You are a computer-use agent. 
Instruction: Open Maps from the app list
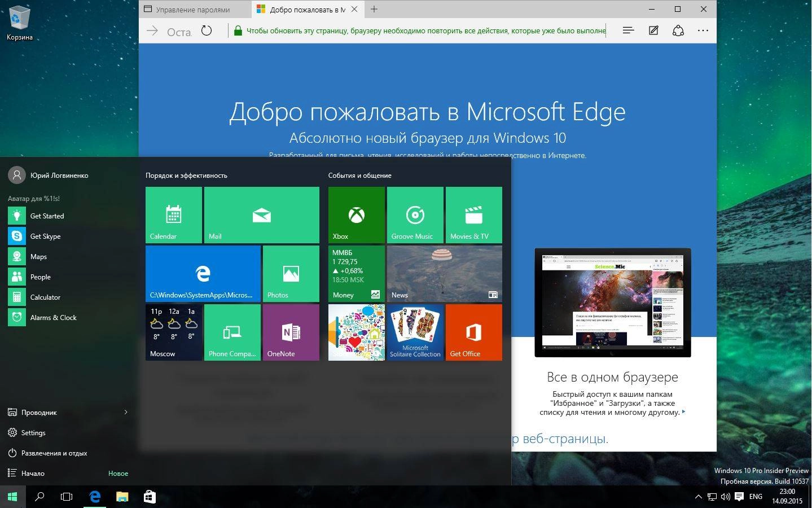point(68,256)
